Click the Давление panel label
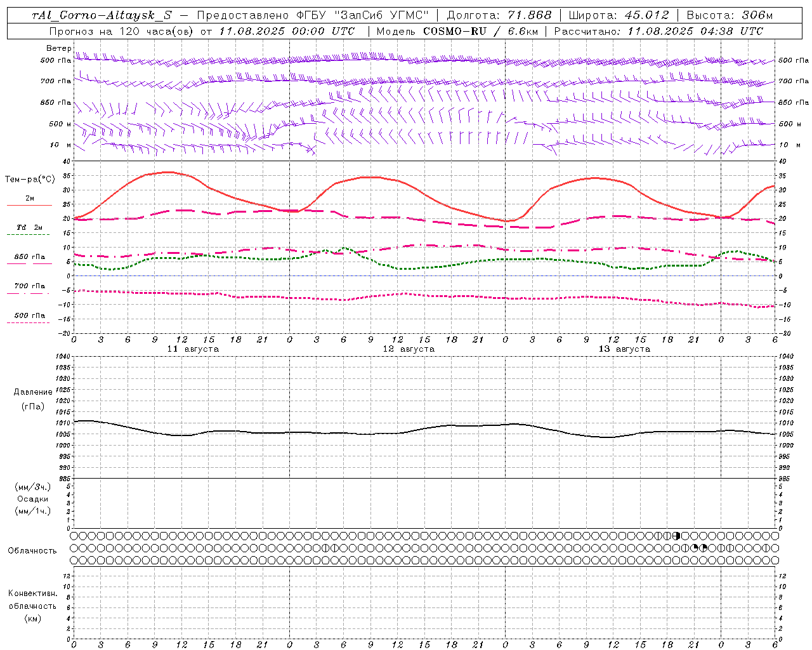The height and width of the screenshot is (650, 812). (x=33, y=392)
